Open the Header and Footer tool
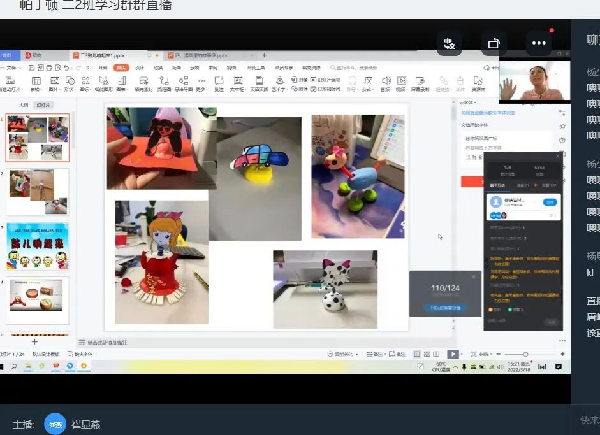Screen dimensions: 600x435 [259, 83]
